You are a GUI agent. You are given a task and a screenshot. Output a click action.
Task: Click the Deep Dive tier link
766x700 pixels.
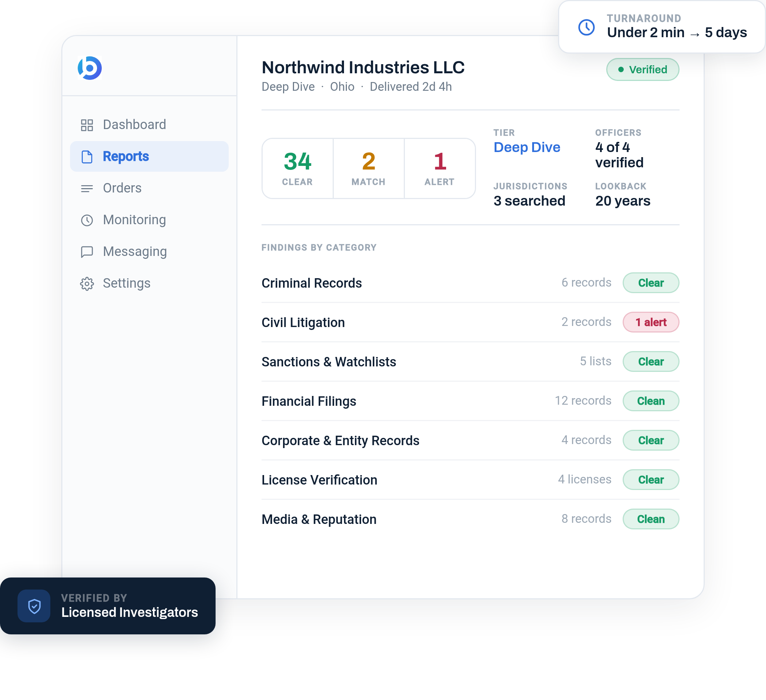527,147
